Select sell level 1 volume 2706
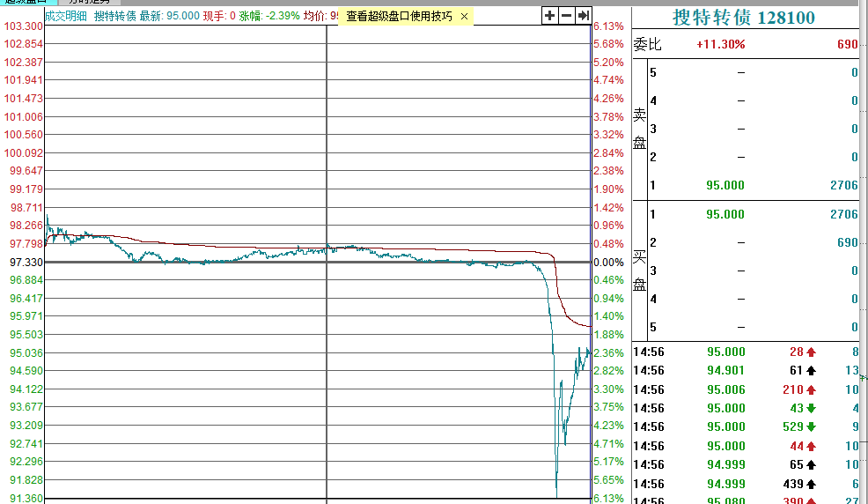Screen dimensions: 868x504 click(x=843, y=186)
